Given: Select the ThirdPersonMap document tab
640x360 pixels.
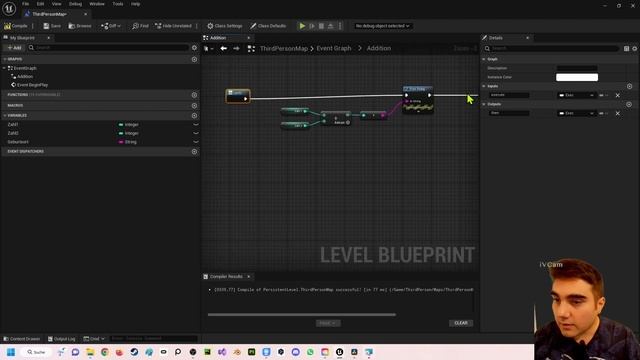Looking at the screenshot, I should (x=50, y=14).
